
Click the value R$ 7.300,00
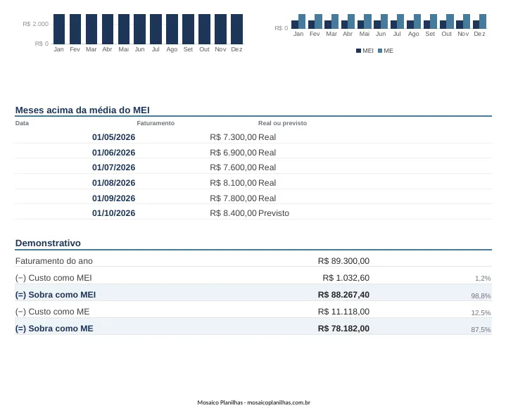tap(233, 137)
